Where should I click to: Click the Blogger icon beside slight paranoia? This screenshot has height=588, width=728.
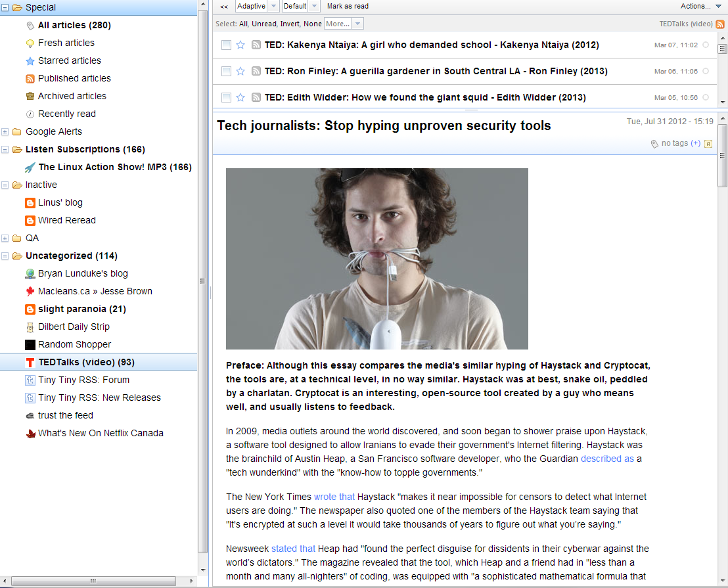29,309
